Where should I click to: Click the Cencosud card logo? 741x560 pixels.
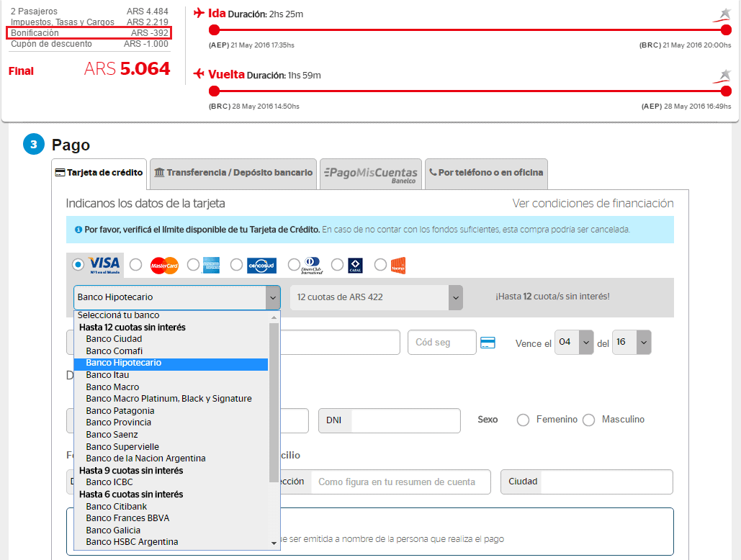pyautogui.click(x=261, y=266)
